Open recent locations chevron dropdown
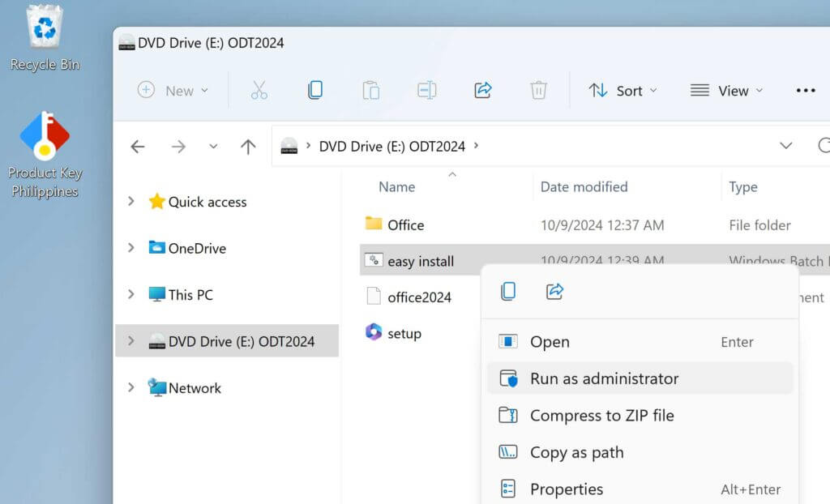Screen dimensions: 830x504 [x=213, y=147]
